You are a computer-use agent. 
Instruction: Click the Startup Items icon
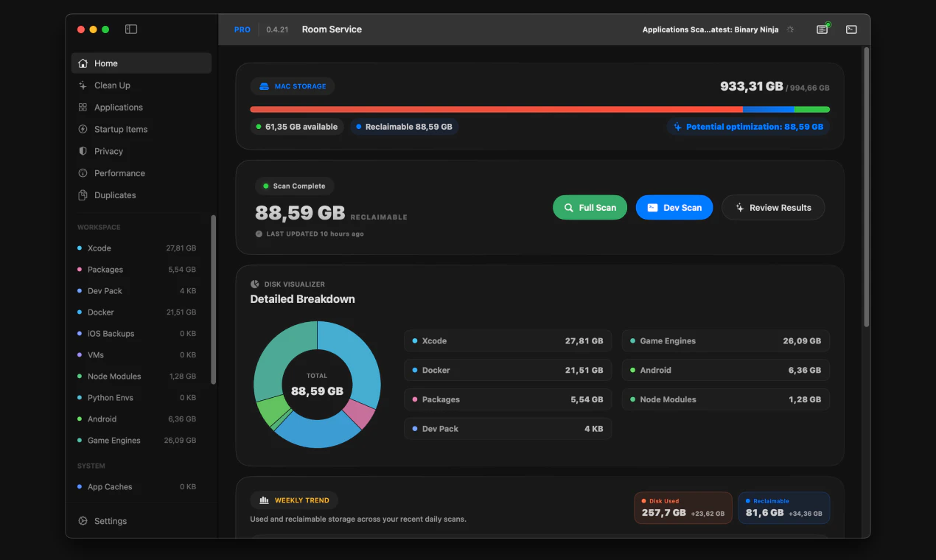click(x=83, y=130)
